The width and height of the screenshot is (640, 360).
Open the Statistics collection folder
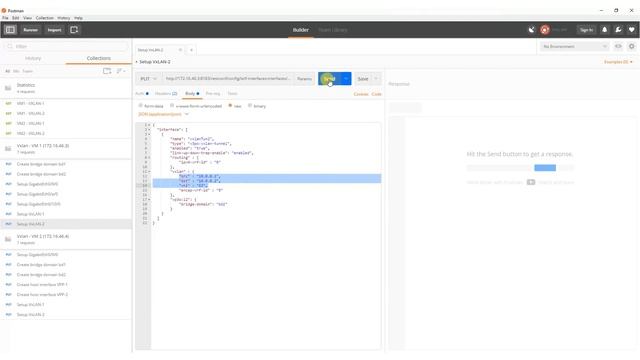[66, 88]
